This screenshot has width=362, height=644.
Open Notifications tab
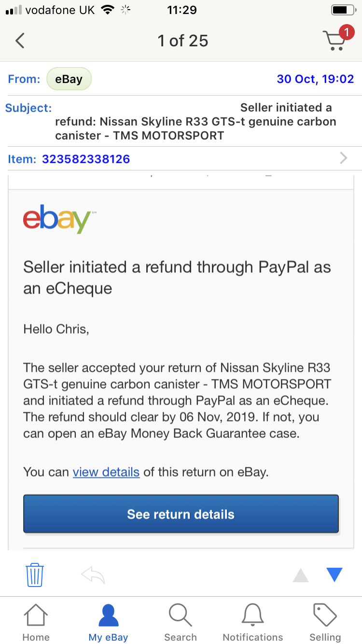point(253,622)
